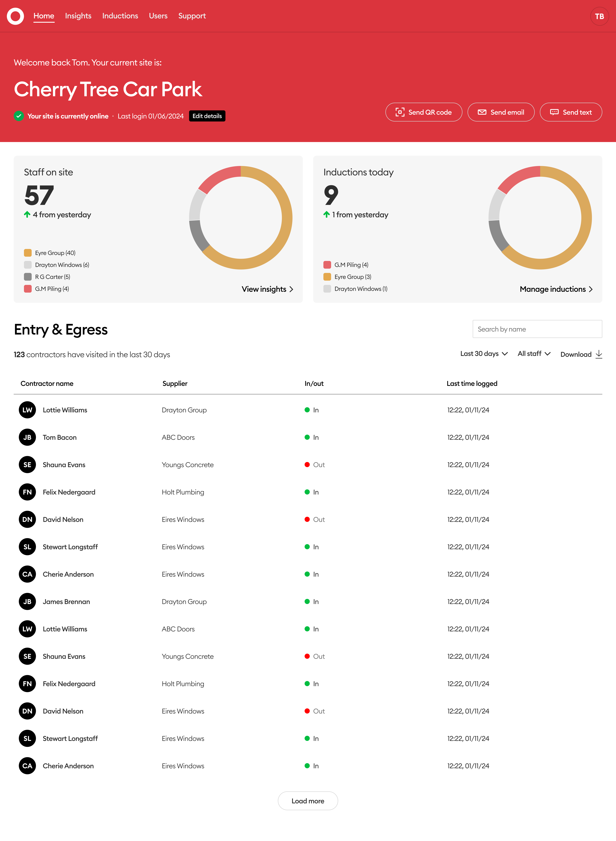Click the Staff on site donut chart
This screenshot has width=616, height=841.
(x=241, y=218)
